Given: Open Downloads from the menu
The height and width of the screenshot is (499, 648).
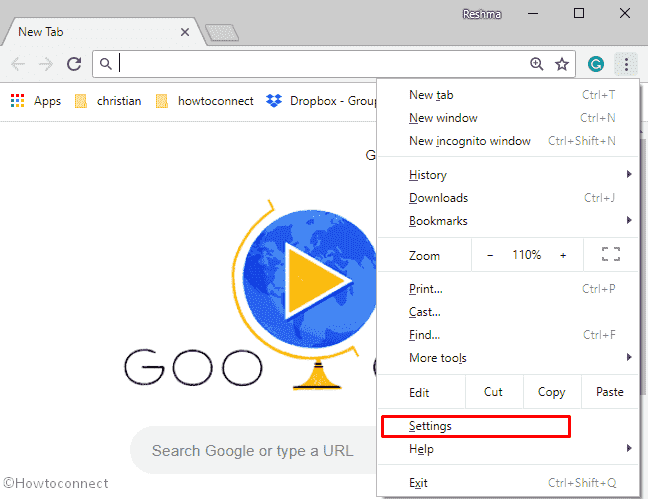Looking at the screenshot, I should 508,198.
